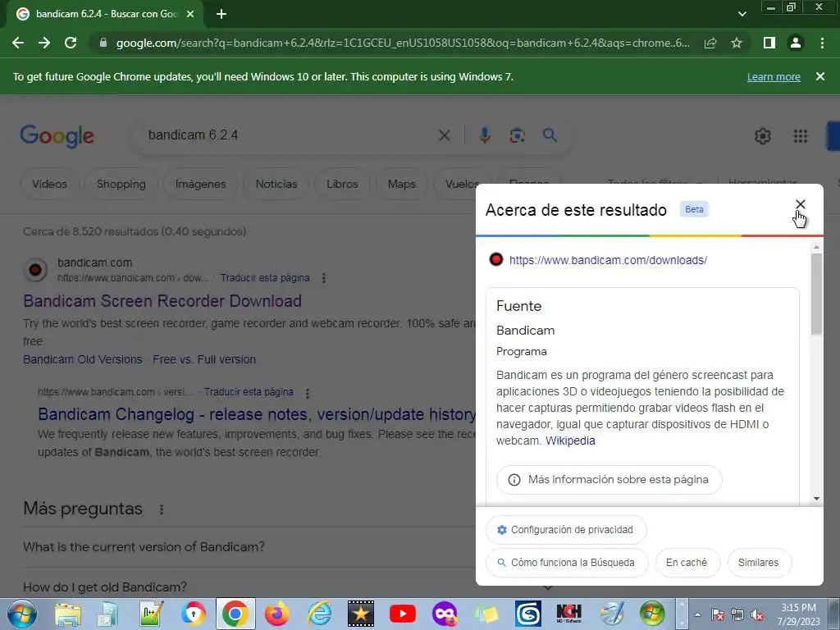
Task: Click Más información sobre esta página
Action: 609,479
